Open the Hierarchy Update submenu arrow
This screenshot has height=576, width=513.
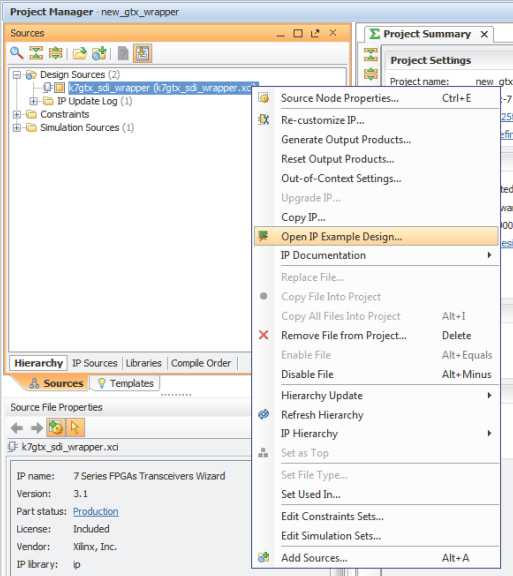[x=489, y=395]
